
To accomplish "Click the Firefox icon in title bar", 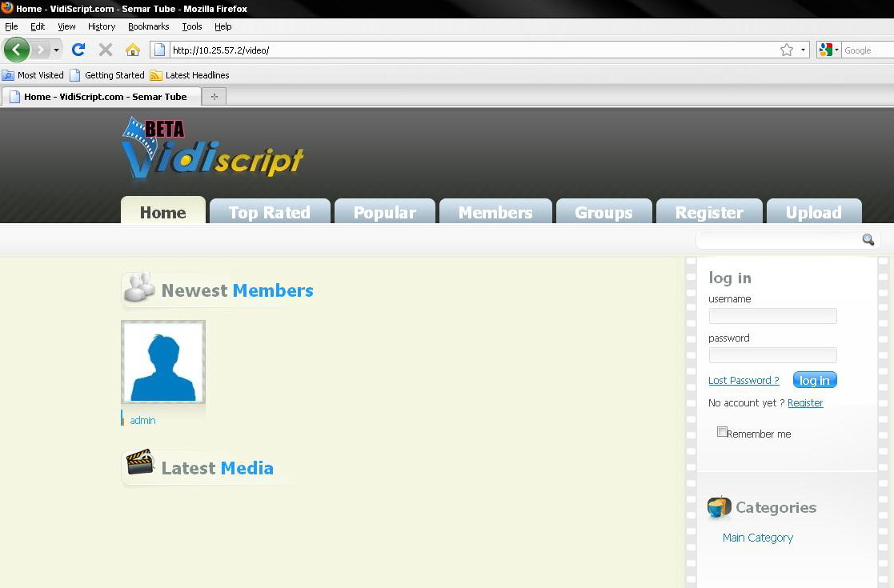I will tap(7, 8).
